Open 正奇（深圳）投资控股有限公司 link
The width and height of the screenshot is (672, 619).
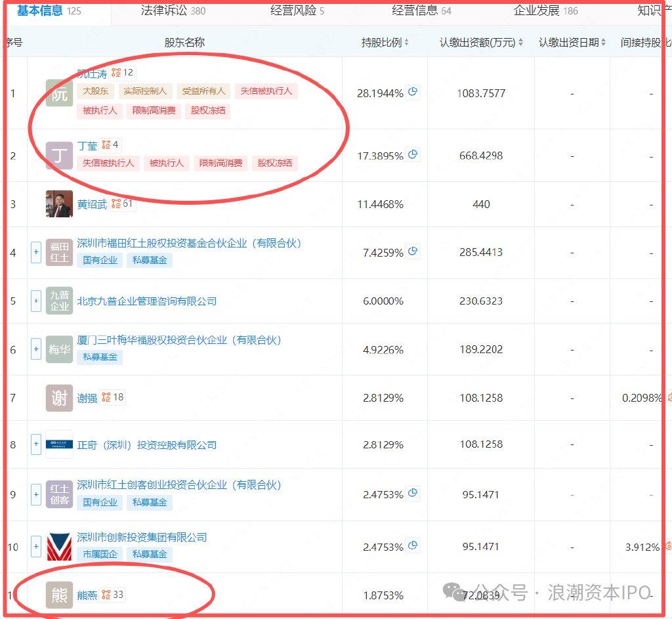(146, 445)
